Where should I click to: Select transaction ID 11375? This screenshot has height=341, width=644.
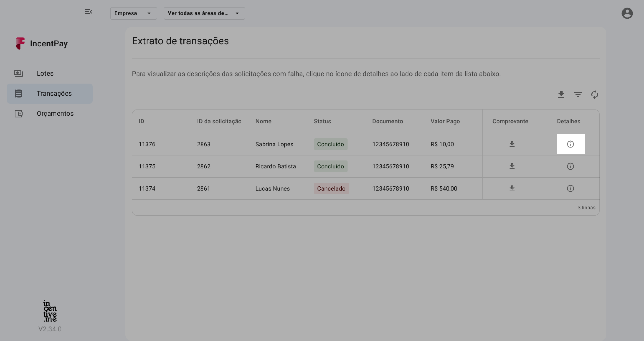tap(147, 166)
